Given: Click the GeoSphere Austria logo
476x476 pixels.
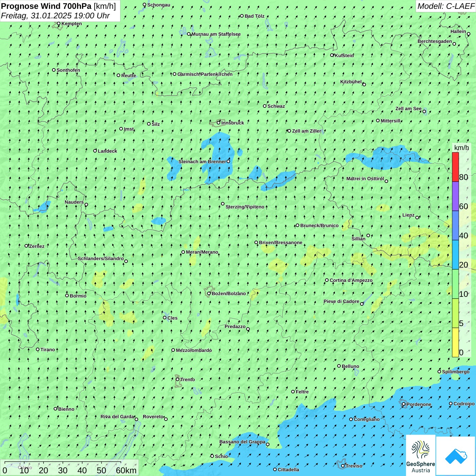Looking at the screenshot, I should click(421, 455).
